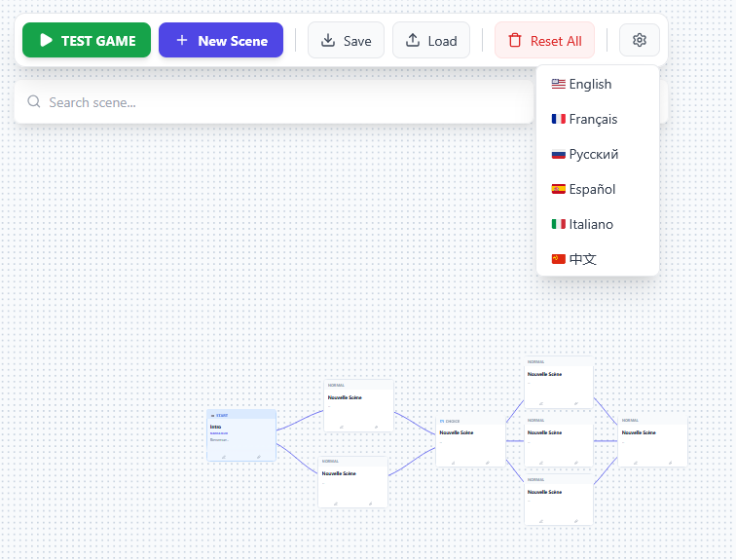Click edit pen icon on rightmost scene node
Image resolution: width=736 pixels, height=560 pixels.
[636, 463]
